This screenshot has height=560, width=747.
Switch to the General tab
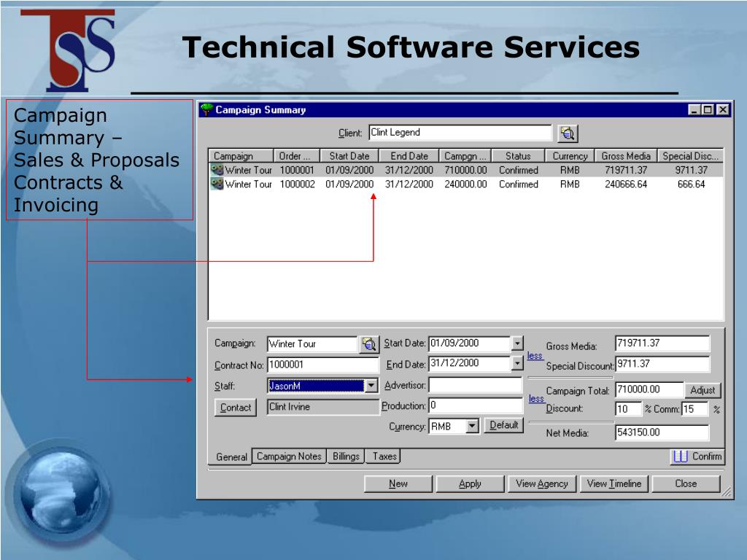coord(231,456)
